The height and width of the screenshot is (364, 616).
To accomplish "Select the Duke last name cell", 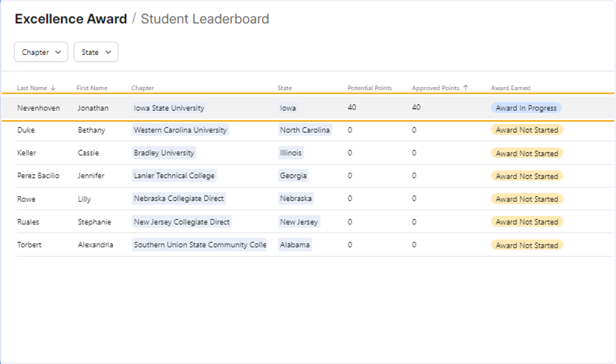I will [26, 130].
